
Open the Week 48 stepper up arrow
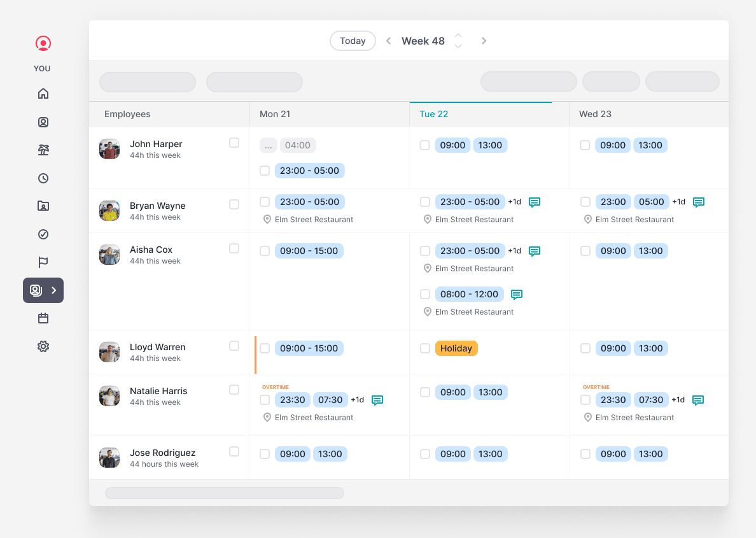click(x=458, y=37)
